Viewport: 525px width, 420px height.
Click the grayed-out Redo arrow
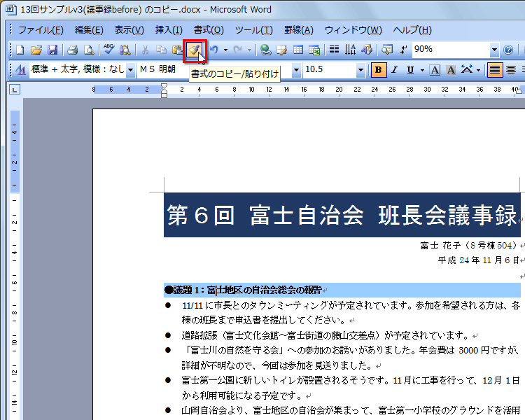pos(237,50)
